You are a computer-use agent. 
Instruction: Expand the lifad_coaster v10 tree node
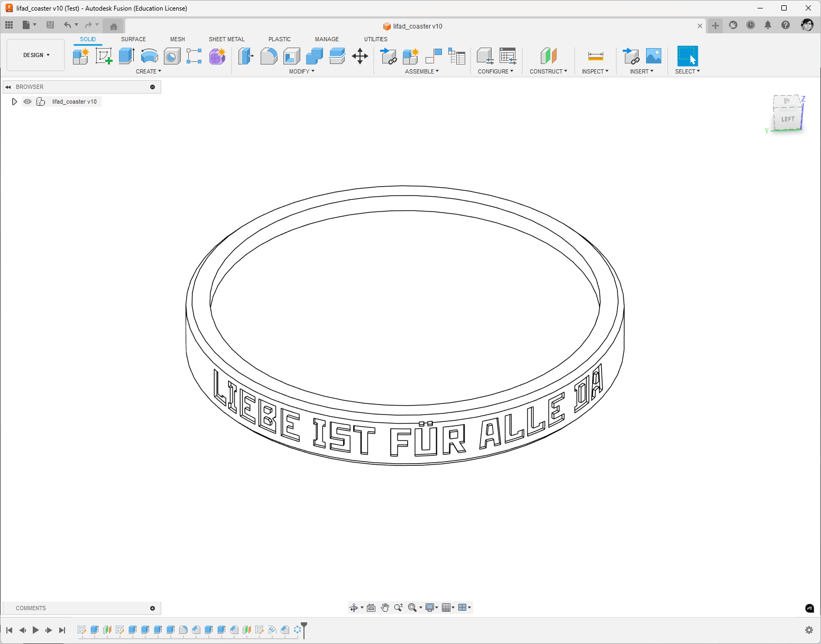pyautogui.click(x=14, y=102)
